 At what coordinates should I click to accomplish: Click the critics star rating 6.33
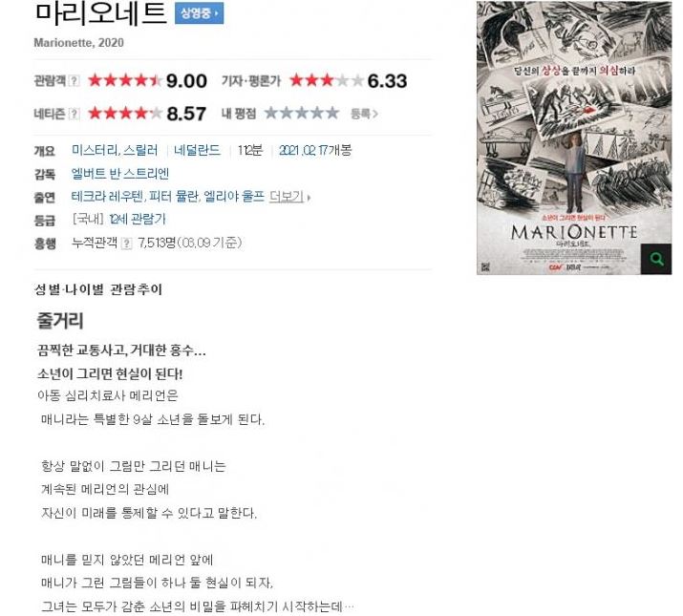pos(327,80)
